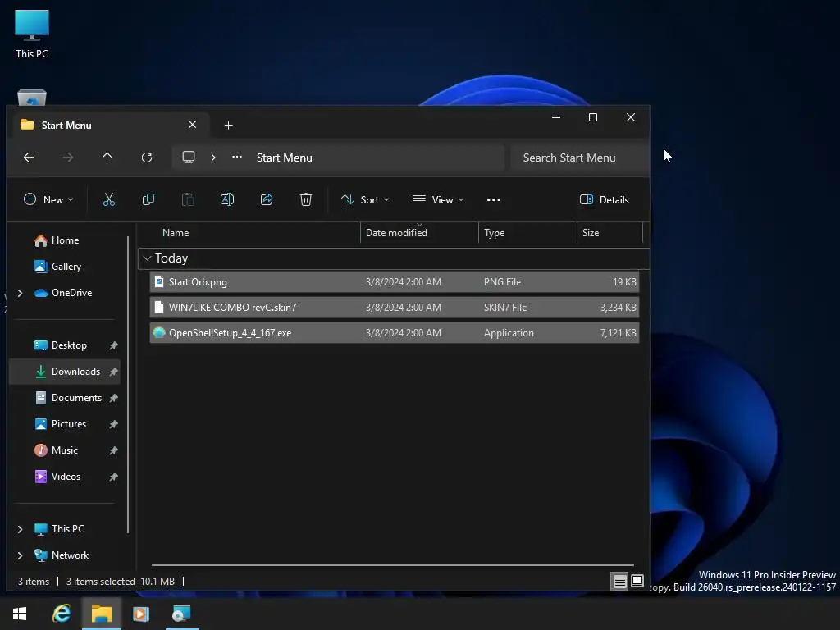Image resolution: width=840 pixels, height=630 pixels.
Task: Click the Paste clipboard icon
Action: pyautogui.click(x=188, y=200)
